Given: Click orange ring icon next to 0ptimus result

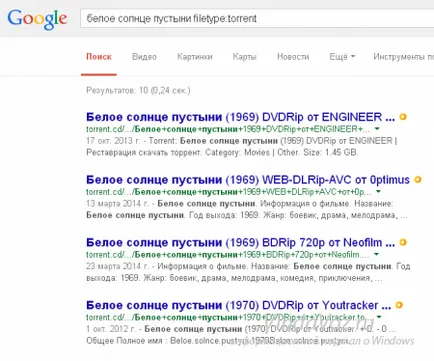Looking at the screenshot, I should (x=418, y=180).
